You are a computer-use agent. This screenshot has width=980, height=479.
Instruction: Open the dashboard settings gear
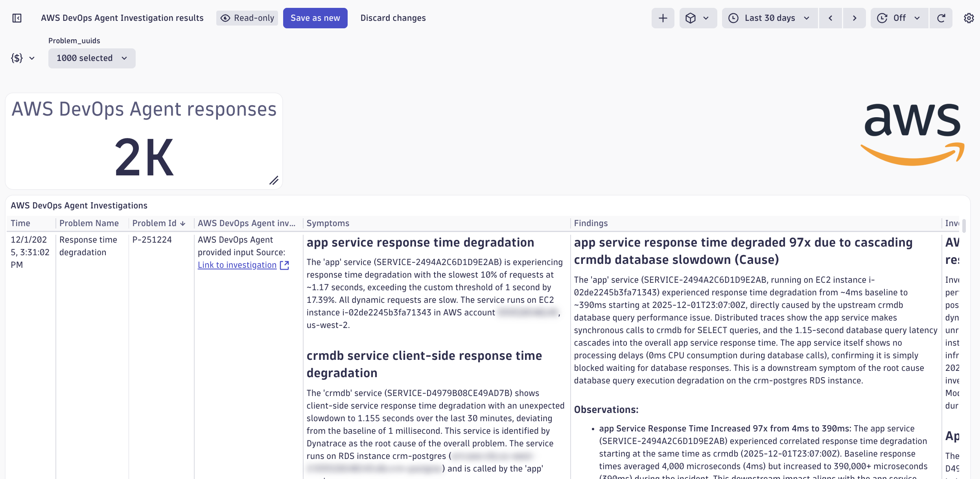[969, 18]
